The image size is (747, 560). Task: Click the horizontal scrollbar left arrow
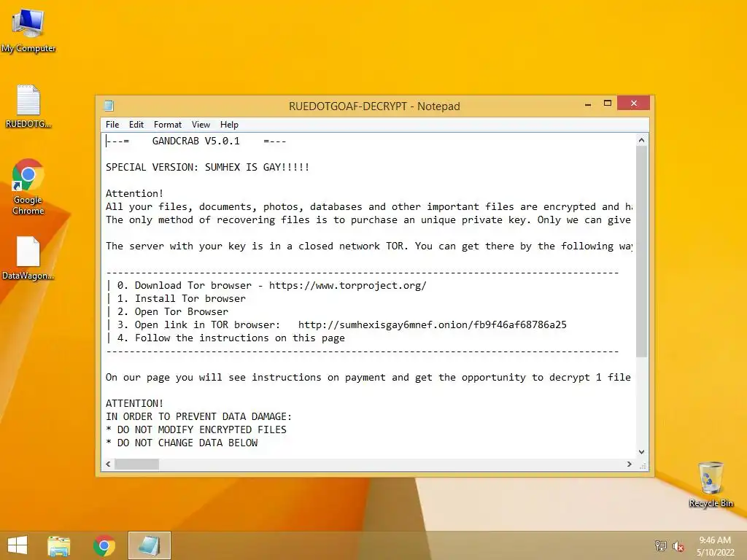[x=108, y=464]
